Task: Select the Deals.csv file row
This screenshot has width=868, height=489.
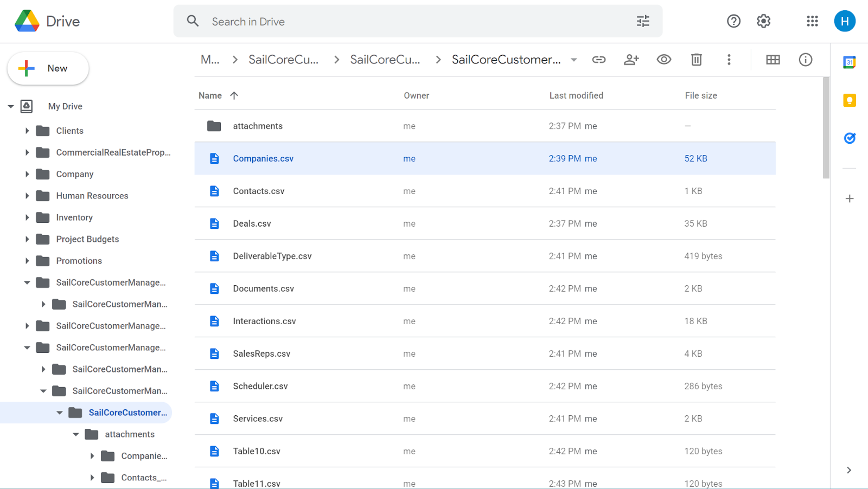Action: pos(252,223)
